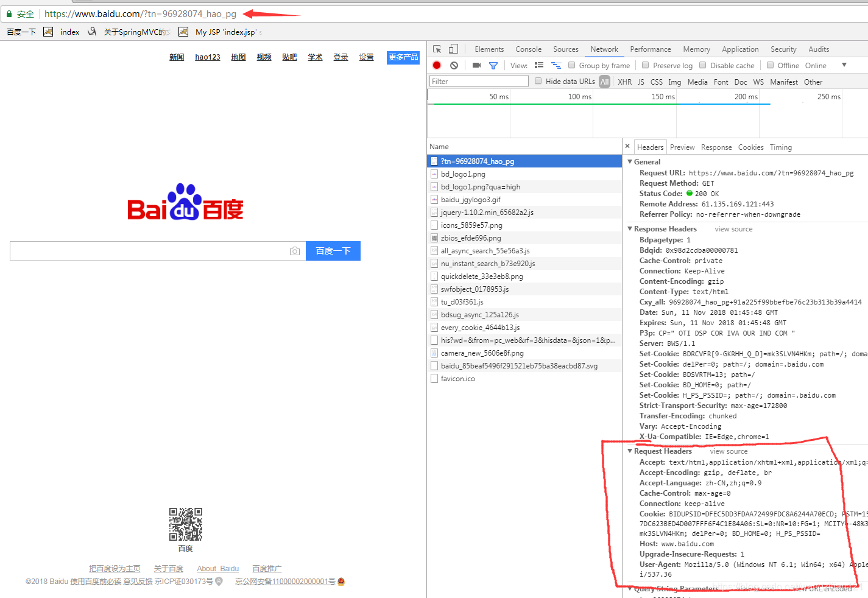Open the My JSP index.jsp bookmark
Screen dimensions: 868x598
(221, 32)
